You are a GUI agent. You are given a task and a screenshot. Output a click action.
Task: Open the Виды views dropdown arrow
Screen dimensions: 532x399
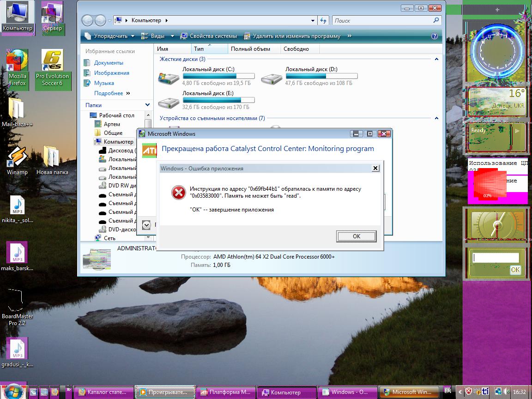point(172,36)
